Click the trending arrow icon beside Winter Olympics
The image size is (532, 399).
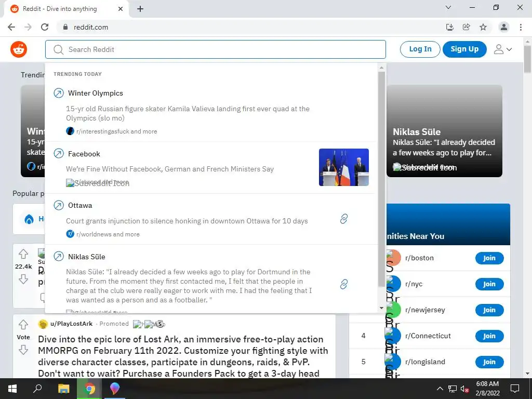pyautogui.click(x=59, y=93)
